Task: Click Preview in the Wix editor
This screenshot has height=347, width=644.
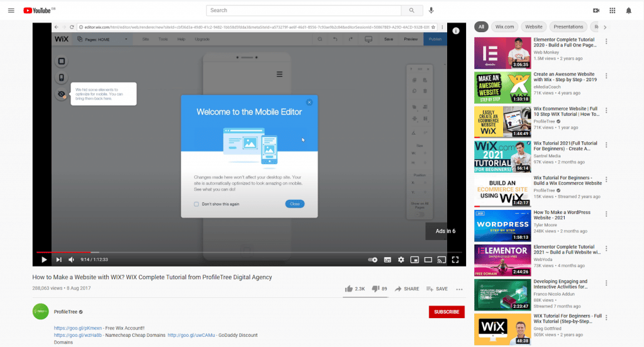Action: click(411, 40)
